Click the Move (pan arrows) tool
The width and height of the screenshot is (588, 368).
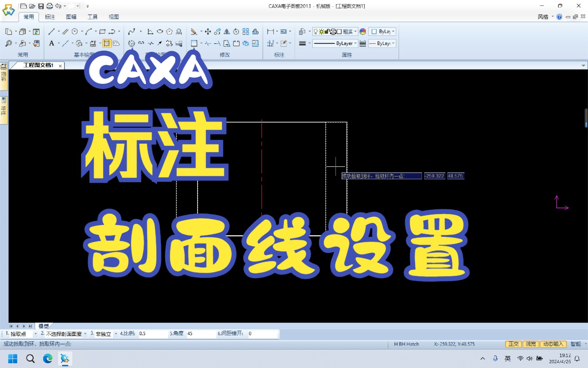(x=208, y=32)
